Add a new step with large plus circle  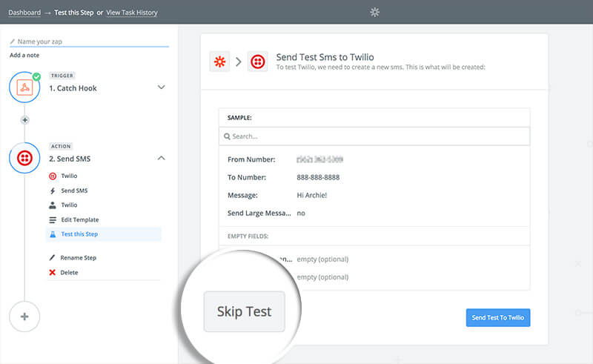pos(24,317)
